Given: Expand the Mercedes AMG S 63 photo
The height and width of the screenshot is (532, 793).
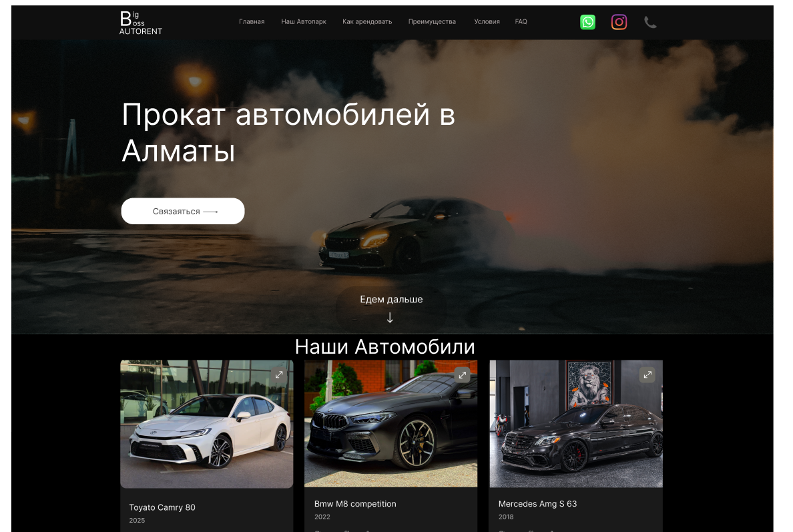Looking at the screenshot, I should pos(647,375).
